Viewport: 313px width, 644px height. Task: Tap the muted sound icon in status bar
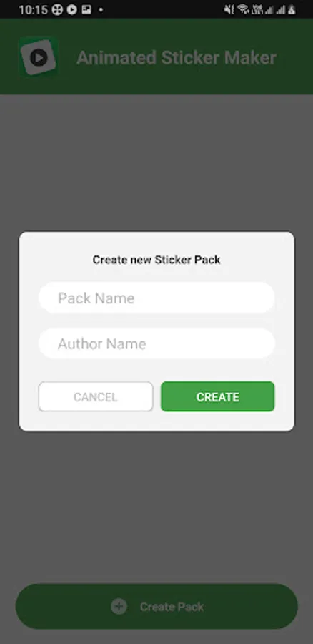tap(229, 9)
